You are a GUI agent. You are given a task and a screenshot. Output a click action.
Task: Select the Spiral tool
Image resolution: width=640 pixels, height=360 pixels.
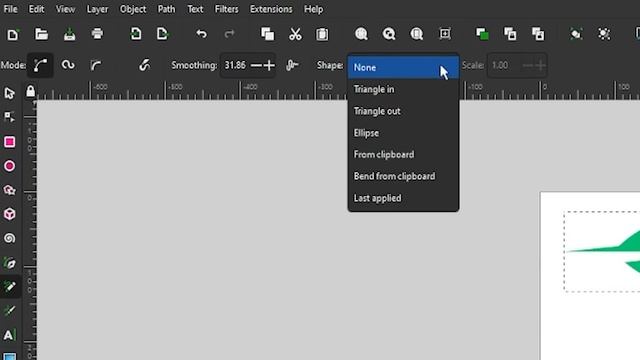[10, 238]
